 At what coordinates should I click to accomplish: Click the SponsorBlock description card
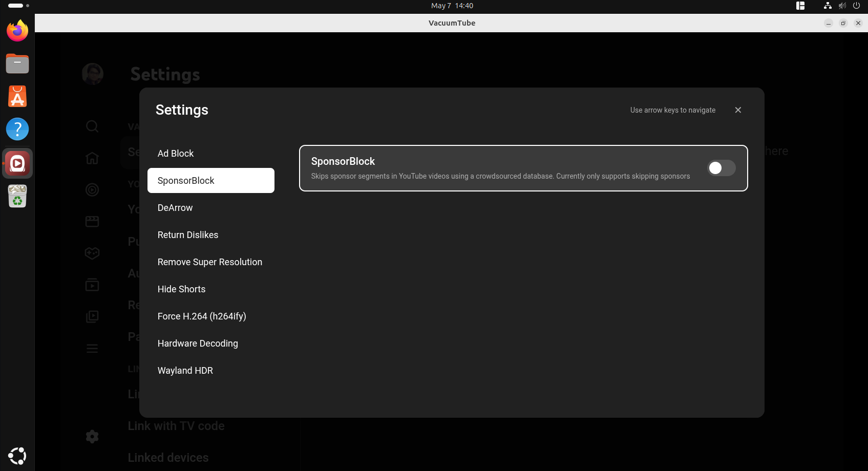(x=523, y=168)
